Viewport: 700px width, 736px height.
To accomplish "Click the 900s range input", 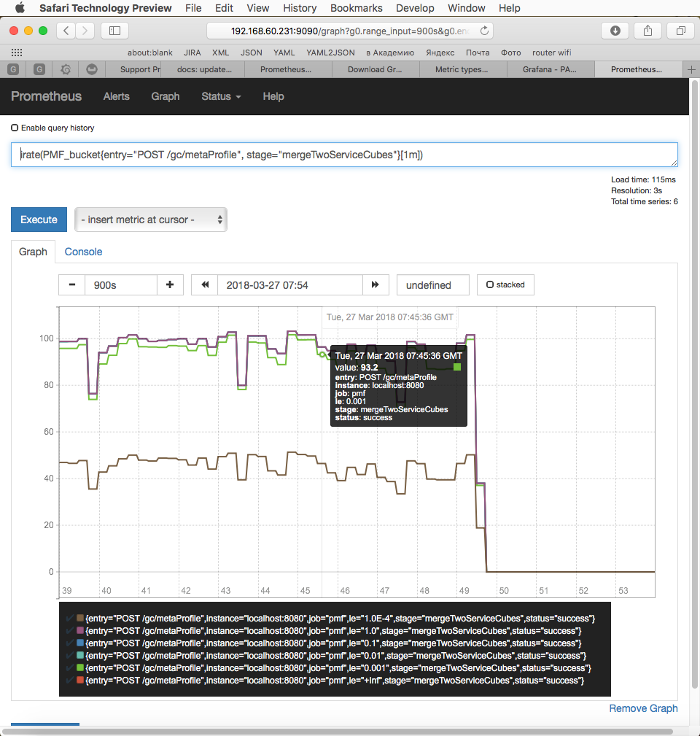I will 121,285.
